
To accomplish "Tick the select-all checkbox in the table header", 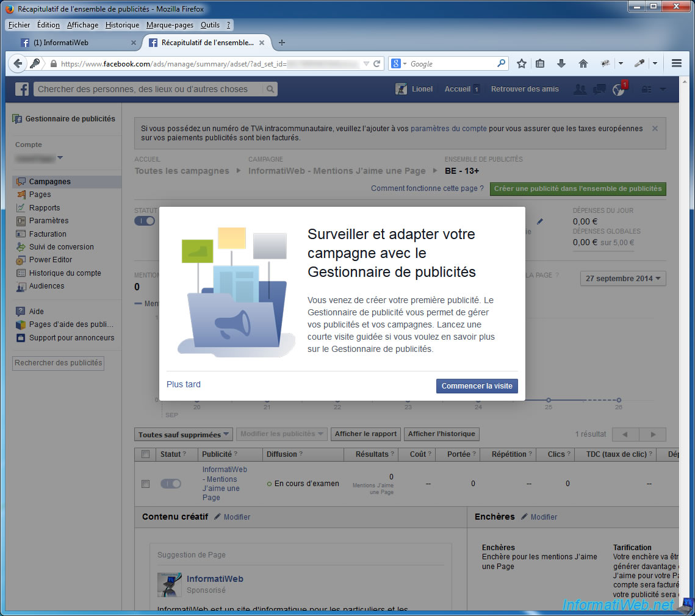I will coord(145,454).
